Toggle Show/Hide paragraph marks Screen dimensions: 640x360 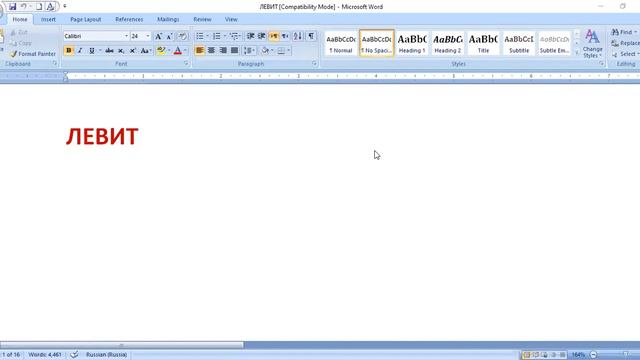[x=311, y=36]
